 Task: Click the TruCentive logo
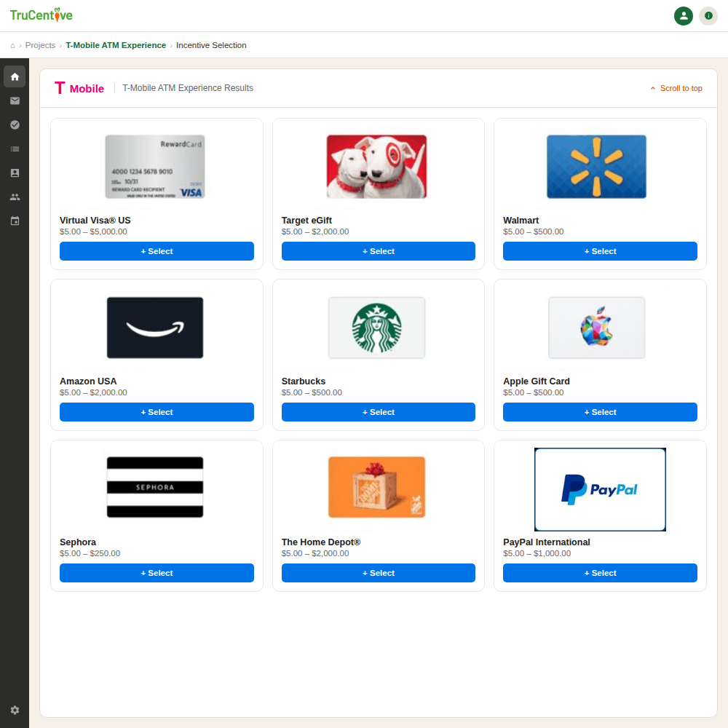click(41, 15)
